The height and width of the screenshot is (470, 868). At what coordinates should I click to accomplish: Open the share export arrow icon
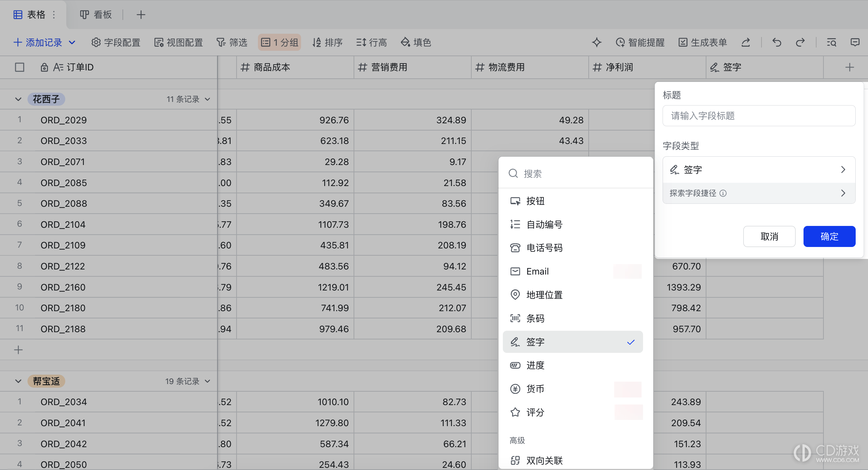746,42
